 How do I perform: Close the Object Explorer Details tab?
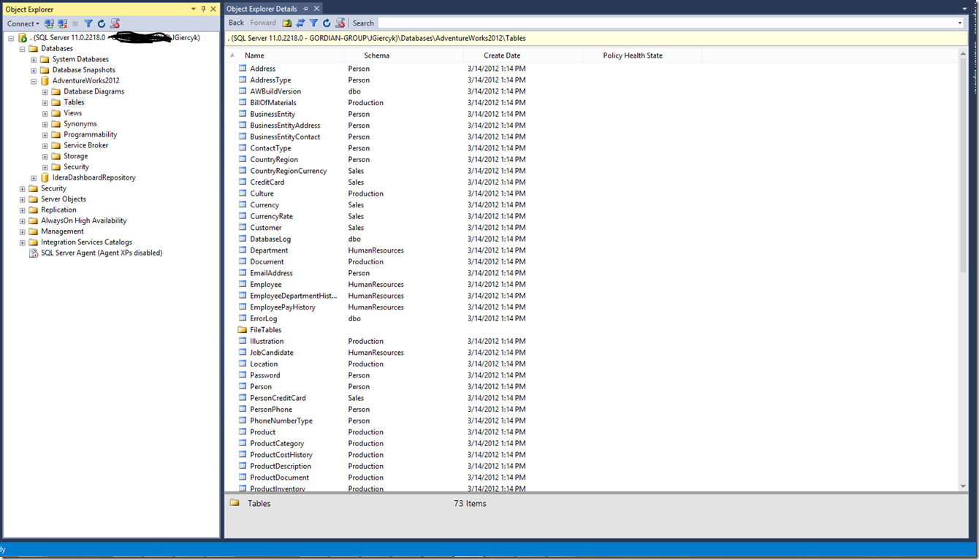(x=317, y=9)
